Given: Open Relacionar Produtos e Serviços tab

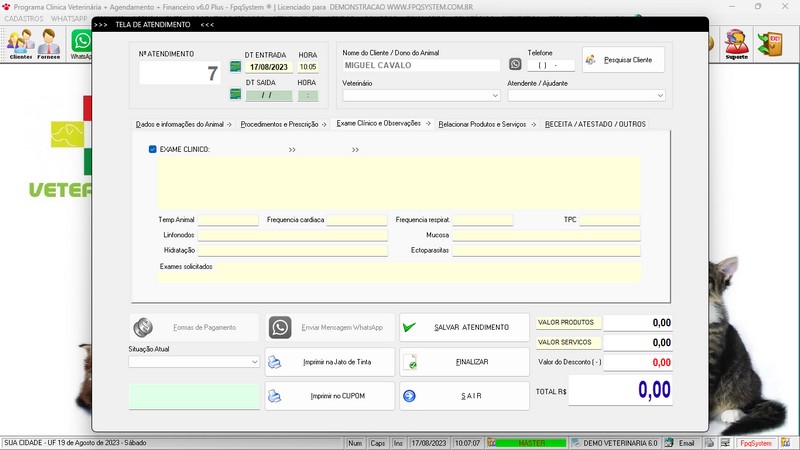Looking at the screenshot, I should 482,124.
